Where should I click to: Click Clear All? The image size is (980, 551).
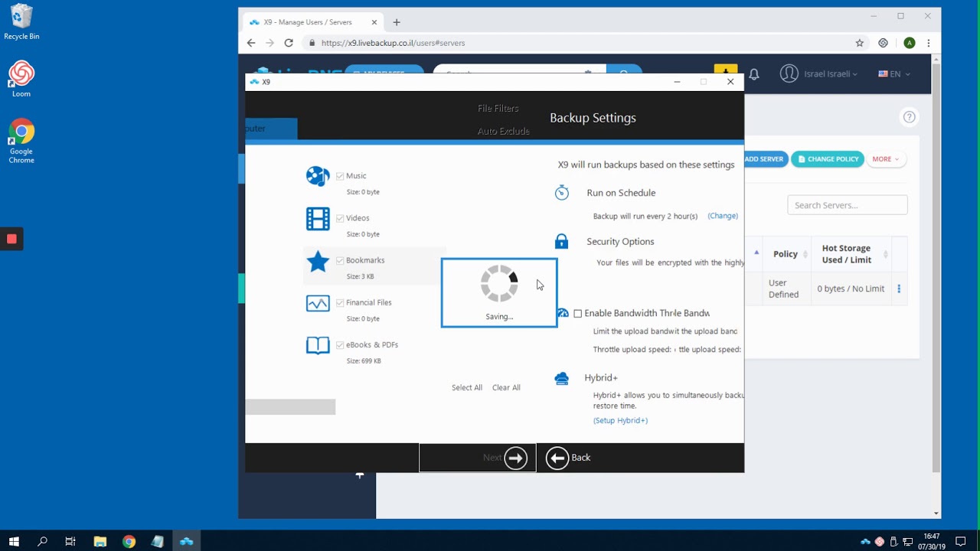pyautogui.click(x=506, y=387)
